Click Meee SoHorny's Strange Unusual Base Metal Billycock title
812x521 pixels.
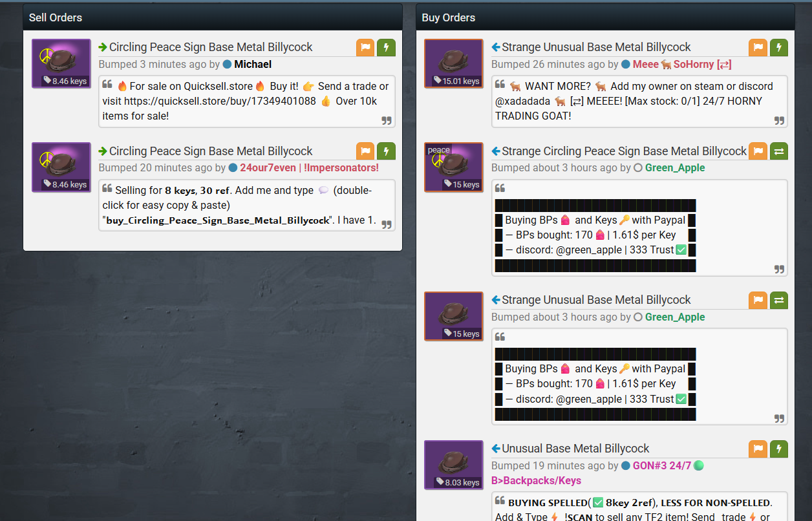tap(596, 47)
